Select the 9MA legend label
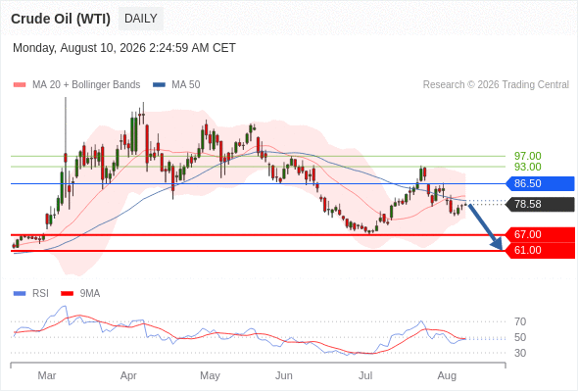The image size is (578, 392). (90, 294)
